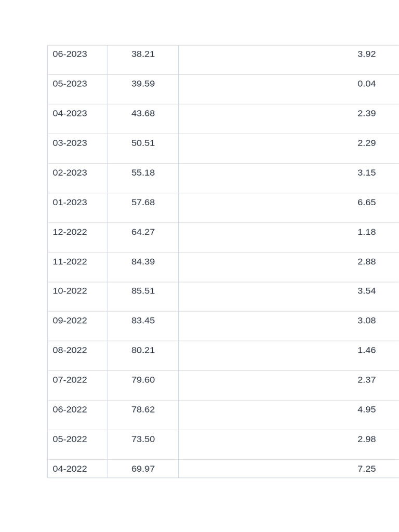The image size is (399, 532).
Task: Click the 12-2022 date cell
Action: (x=70, y=232)
